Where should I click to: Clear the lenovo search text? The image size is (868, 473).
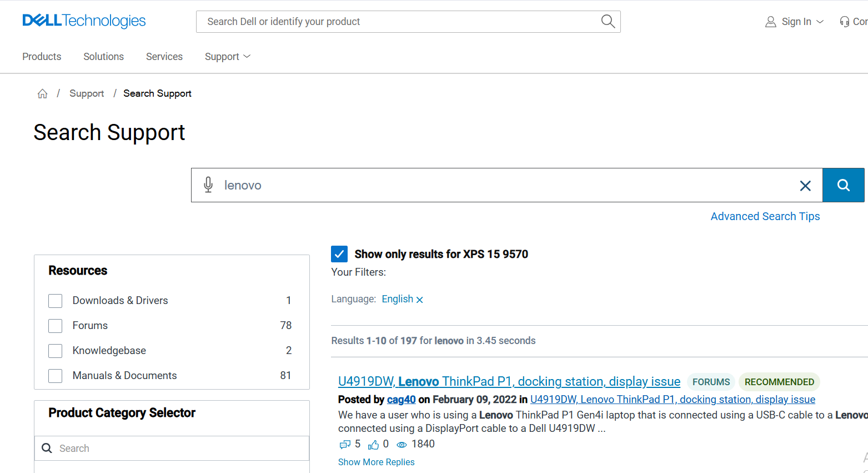tap(805, 186)
